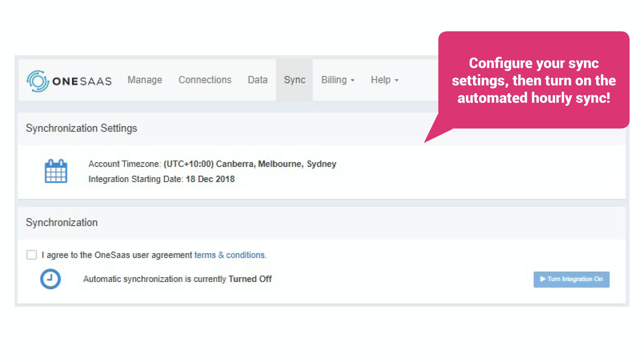
Task: Click the Account Timezone text
Action: coord(212,164)
